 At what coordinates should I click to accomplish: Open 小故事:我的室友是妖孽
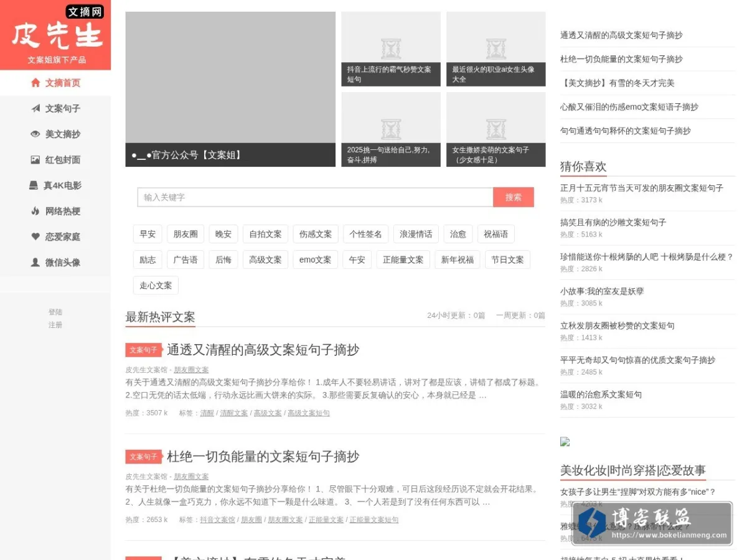(602, 291)
